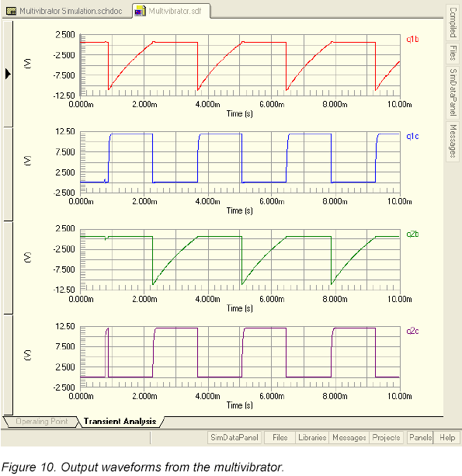Viewport: 462px width, 476px height.
Task: Open the Files panel button at bottom
Action: click(280, 437)
